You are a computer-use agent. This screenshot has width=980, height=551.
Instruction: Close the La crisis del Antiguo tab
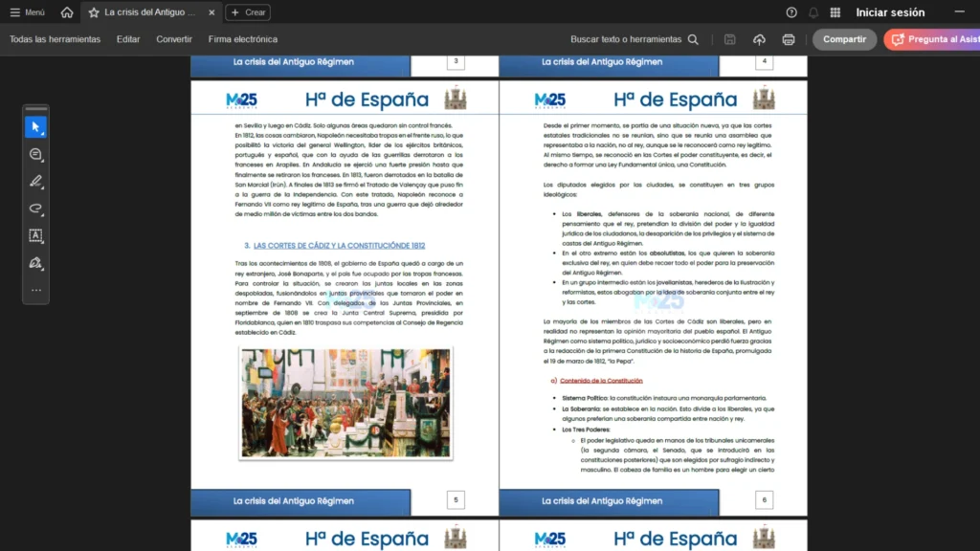[x=212, y=12]
